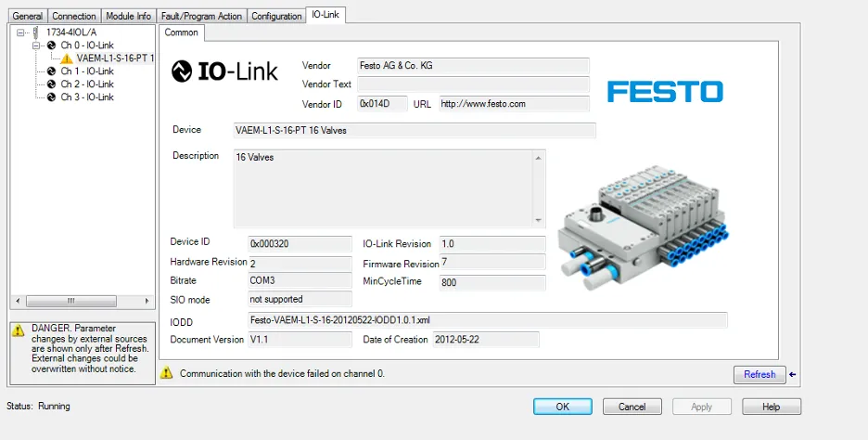Click the Ch 3 IO-Link channel icon
This screenshot has height=440, width=868.
tap(52, 97)
